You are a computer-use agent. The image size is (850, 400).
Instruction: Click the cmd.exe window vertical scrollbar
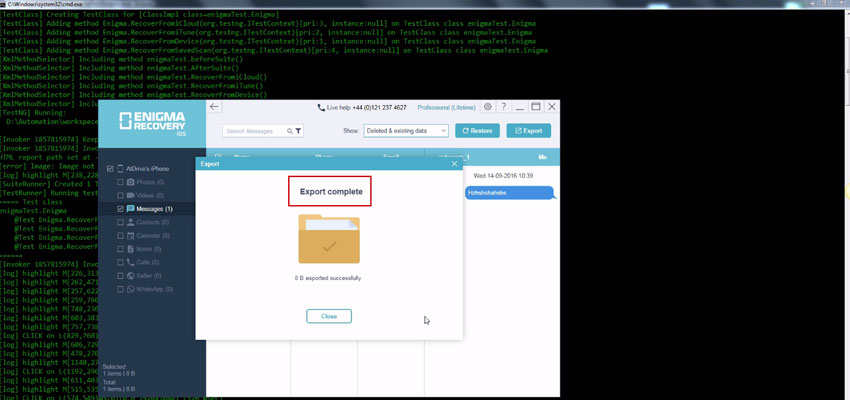pyautogui.click(x=845, y=203)
